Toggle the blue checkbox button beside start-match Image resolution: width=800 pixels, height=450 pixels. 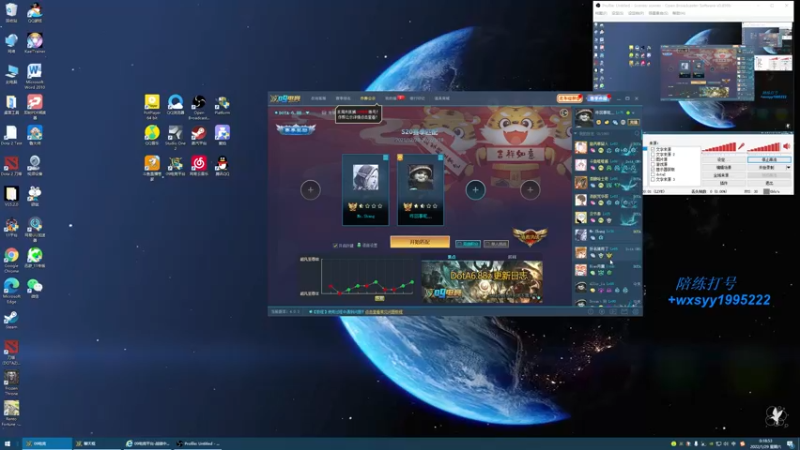click(467, 244)
